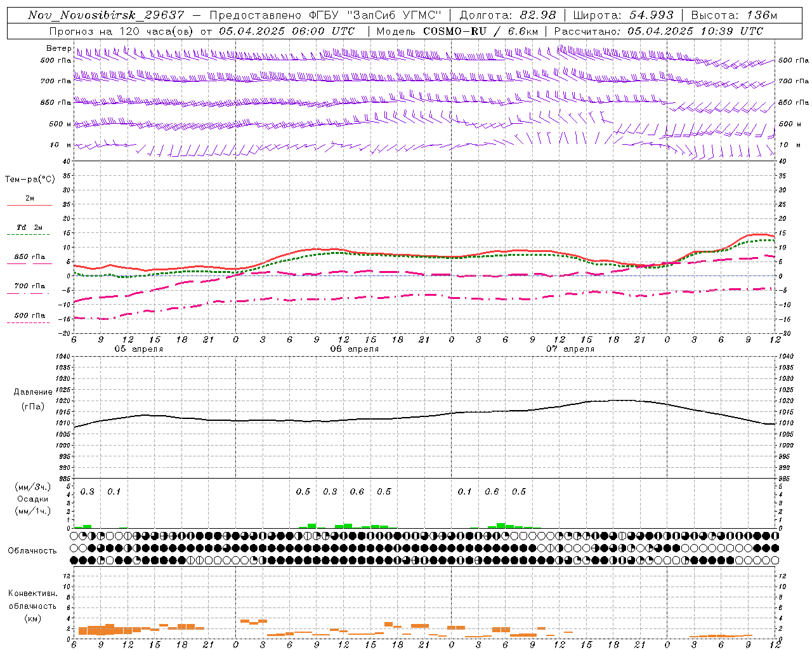Click the Ветер row heading

[58, 48]
